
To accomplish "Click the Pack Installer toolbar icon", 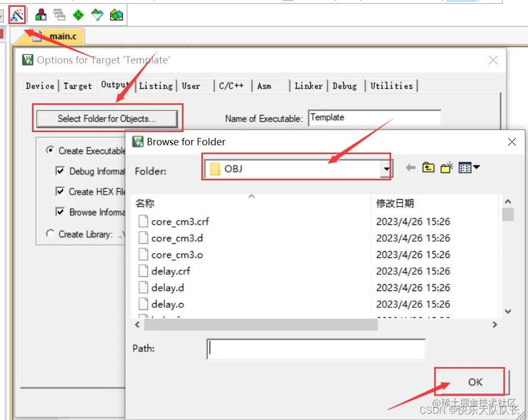I will (116, 15).
